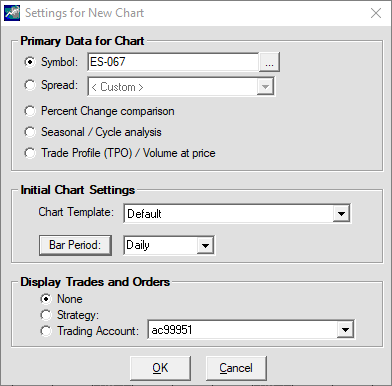Select None under Display Trades and Orders
Screen dimensions: 392x386
point(46,299)
